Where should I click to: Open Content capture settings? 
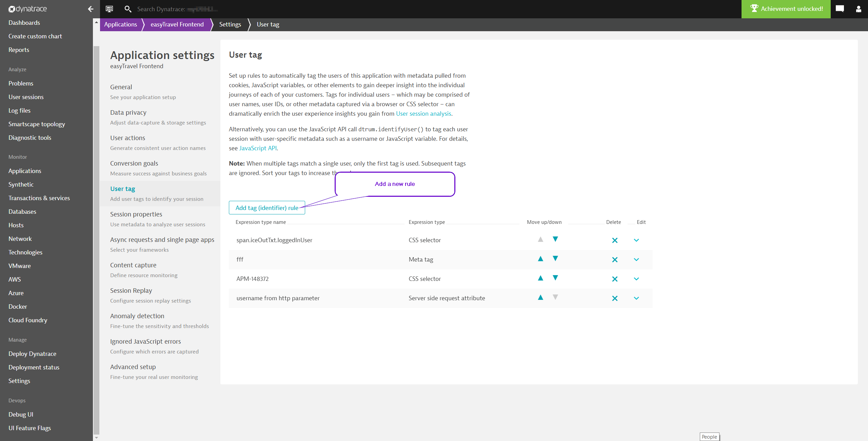[x=160, y=270]
